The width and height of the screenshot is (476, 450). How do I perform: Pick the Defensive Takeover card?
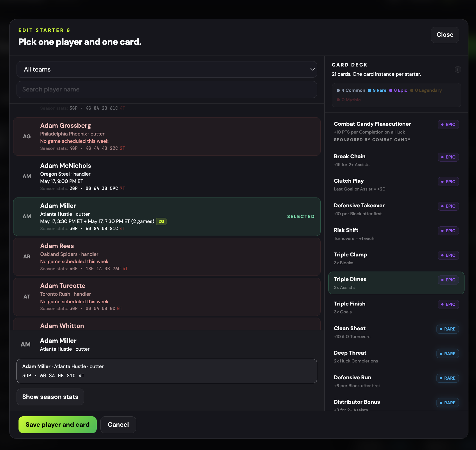(x=396, y=209)
